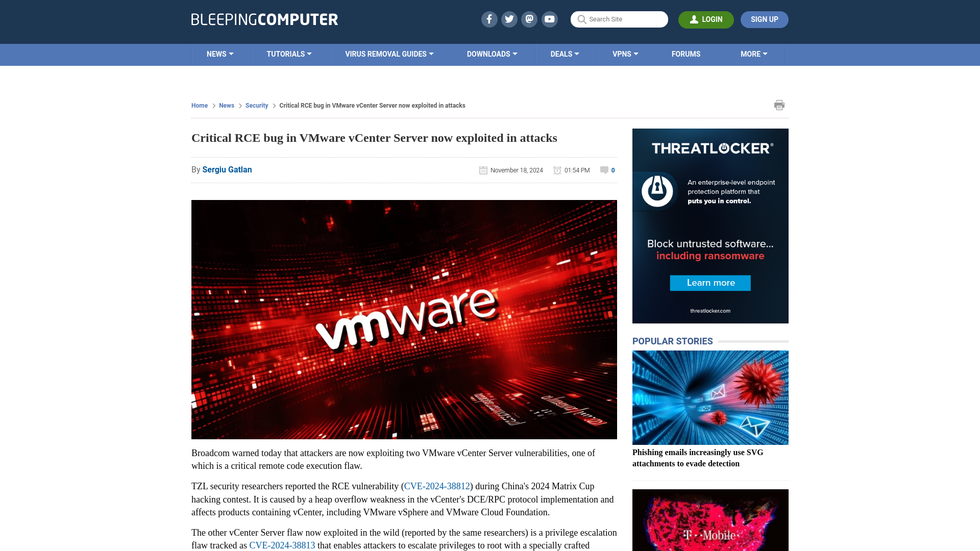Click the MORE expander menu
The image size is (980, 551).
[x=754, y=55]
